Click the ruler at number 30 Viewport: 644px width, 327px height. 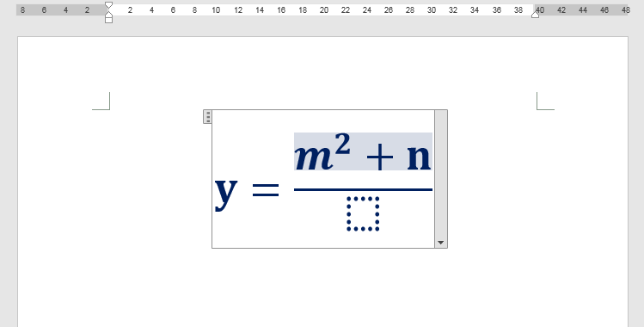coord(432,10)
